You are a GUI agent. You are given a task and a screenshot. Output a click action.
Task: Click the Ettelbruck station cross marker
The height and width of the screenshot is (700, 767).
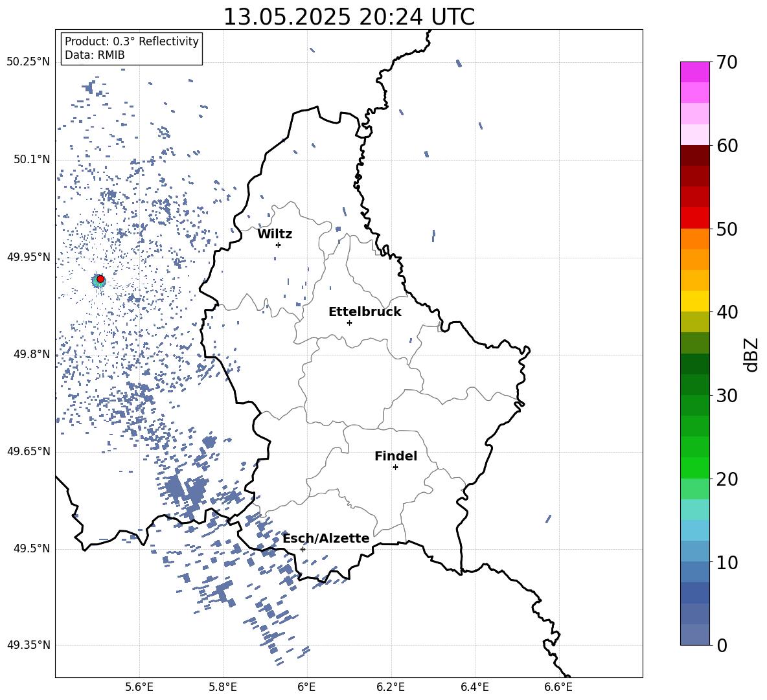(x=349, y=322)
